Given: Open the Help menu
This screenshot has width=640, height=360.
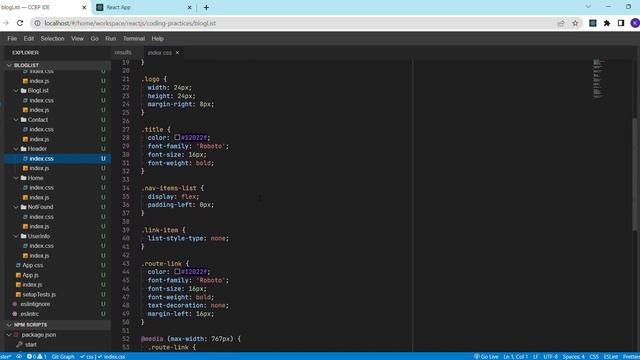Looking at the screenshot, I should pyautogui.click(x=158, y=38).
